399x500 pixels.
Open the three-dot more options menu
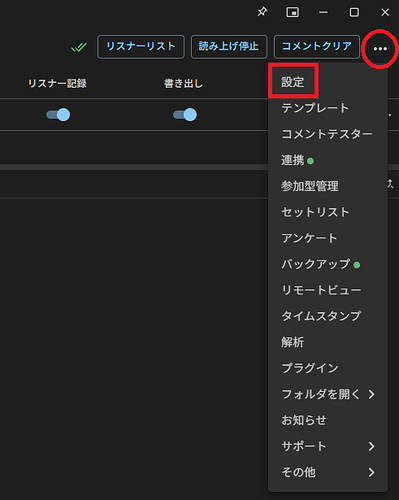pos(380,49)
